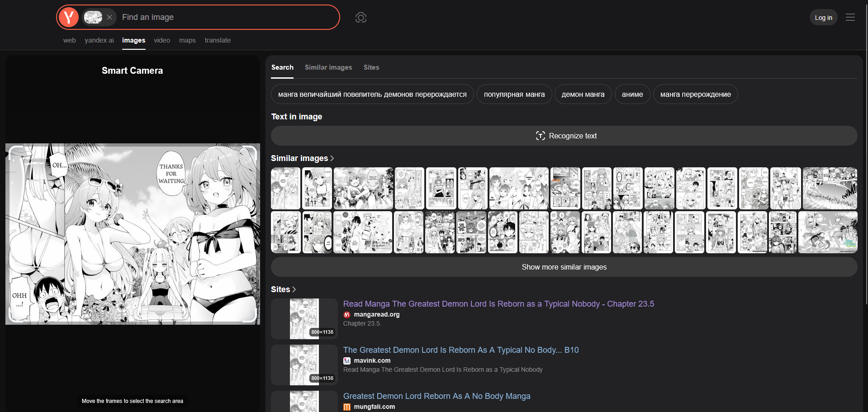Image resolution: width=868 pixels, height=412 pixels.
Task: Open the first similar image thumbnail in top row
Action: point(285,189)
